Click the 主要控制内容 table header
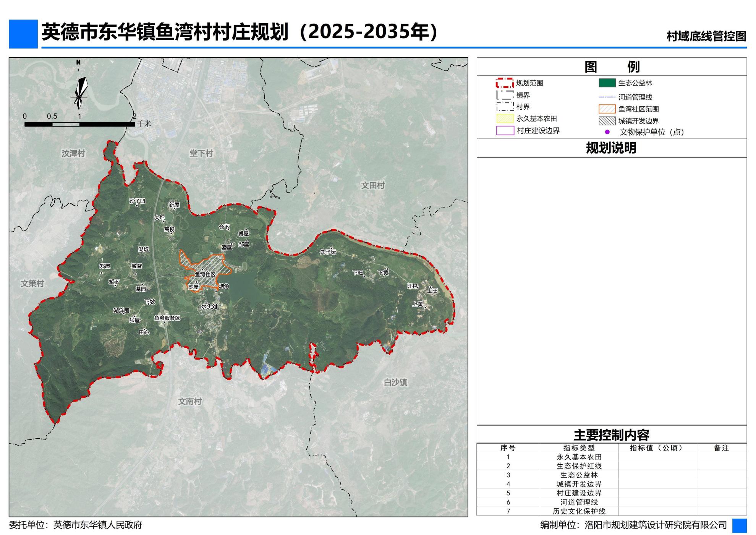 click(x=611, y=435)
